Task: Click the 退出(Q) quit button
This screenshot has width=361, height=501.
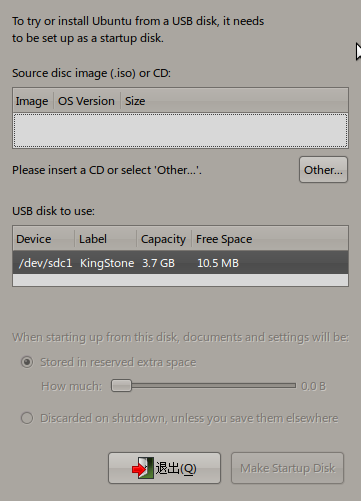Action: (164, 468)
